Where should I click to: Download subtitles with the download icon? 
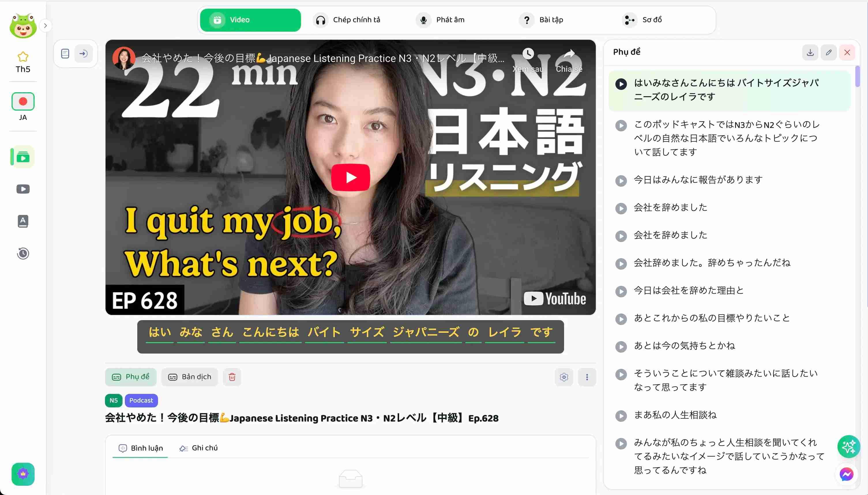tap(810, 53)
